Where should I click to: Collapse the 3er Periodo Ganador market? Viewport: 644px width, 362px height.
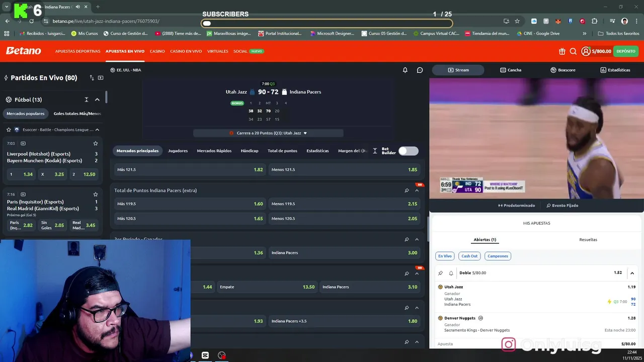[x=417, y=239]
